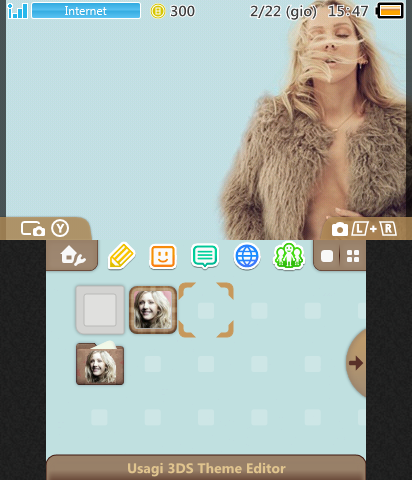This screenshot has height=480, width=412.
Task: Open Game Notes pencil icon
Action: (x=121, y=256)
